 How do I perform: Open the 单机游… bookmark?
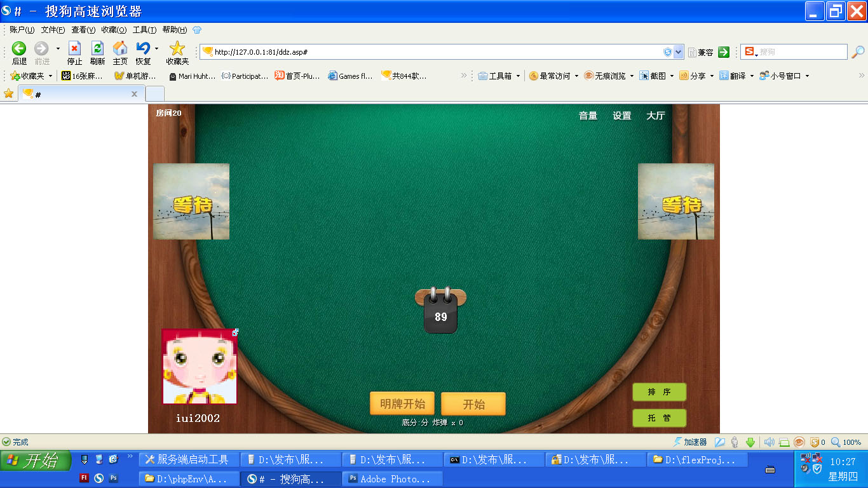pos(135,76)
